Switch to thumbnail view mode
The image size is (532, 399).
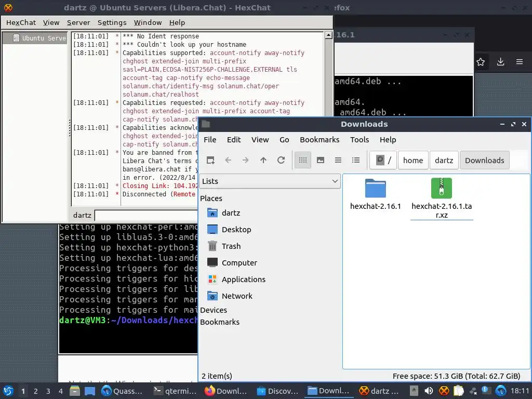coord(320,160)
